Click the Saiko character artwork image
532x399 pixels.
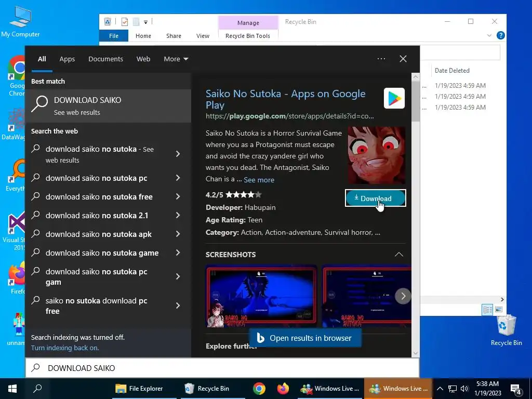point(377,155)
